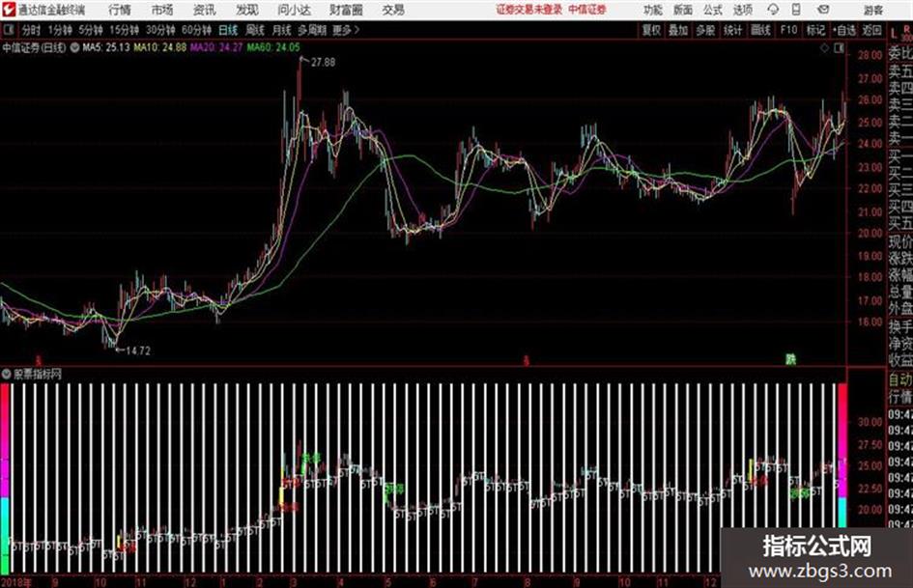Click the 游客 user label
This screenshot has height=588, width=913.
click(872, 10)
